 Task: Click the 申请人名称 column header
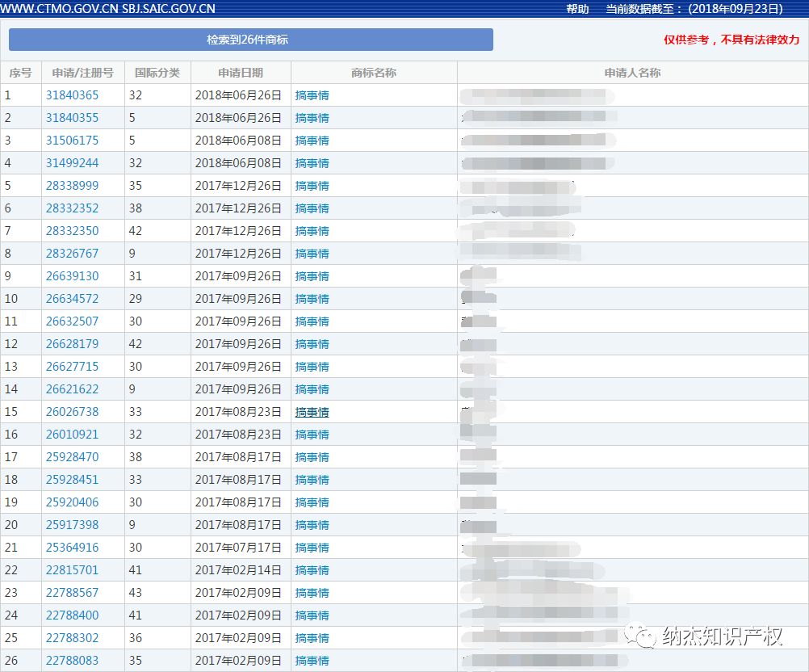[632, 73]
